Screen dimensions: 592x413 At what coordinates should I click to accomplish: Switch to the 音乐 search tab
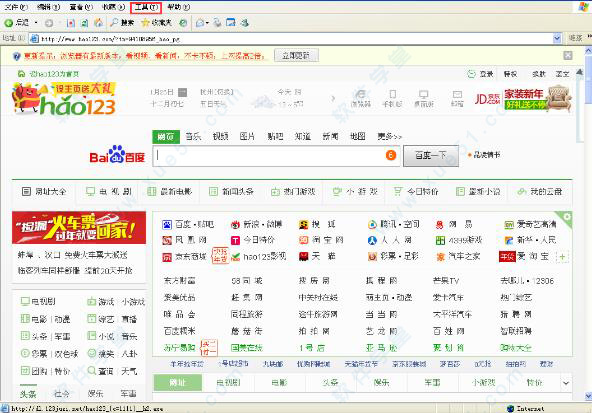(193, 136)
